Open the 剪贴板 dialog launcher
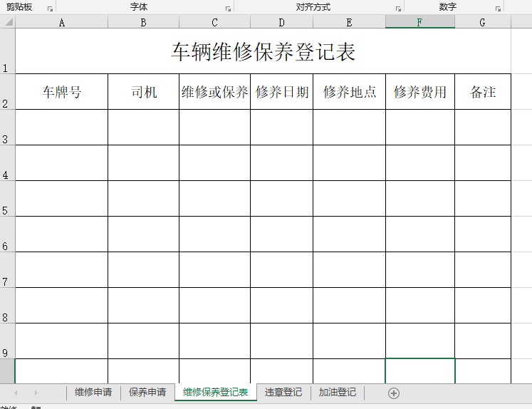This screenshot has width=532, height=409. coord(50,9)
